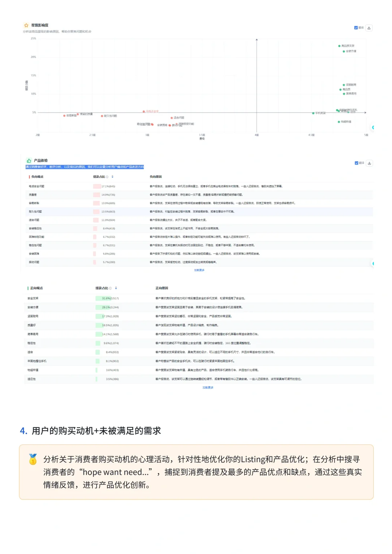Select the 手机支架 green point in the chart
The image size is (392, 554).
[313, 113]
